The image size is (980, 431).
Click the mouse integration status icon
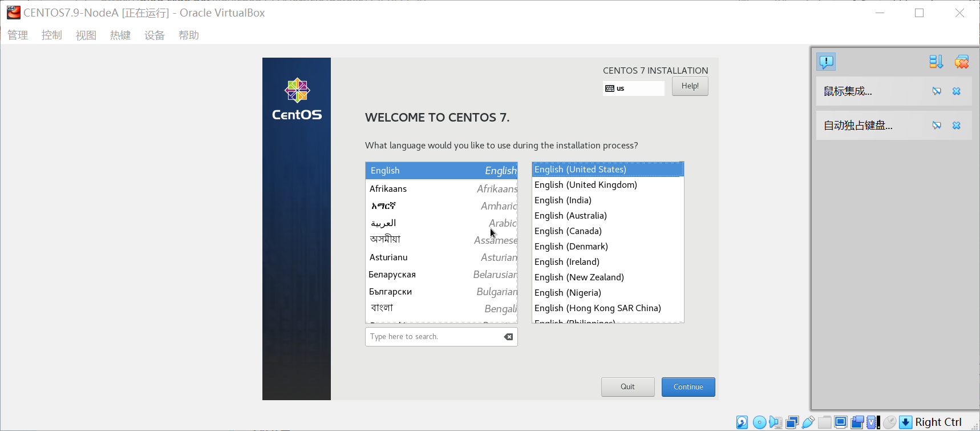889,422
